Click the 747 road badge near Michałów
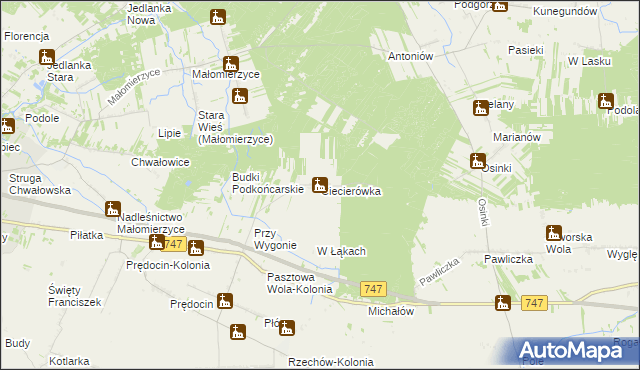 tap(373, 289)
